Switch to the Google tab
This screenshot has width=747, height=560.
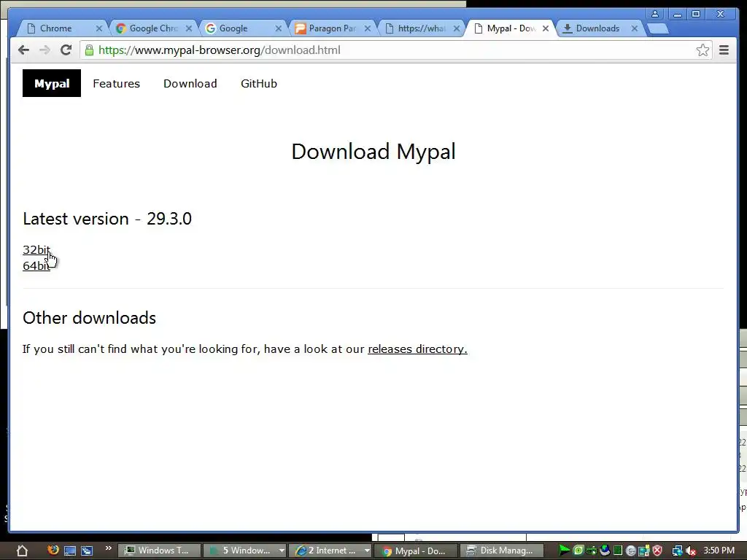coord(233,28)
